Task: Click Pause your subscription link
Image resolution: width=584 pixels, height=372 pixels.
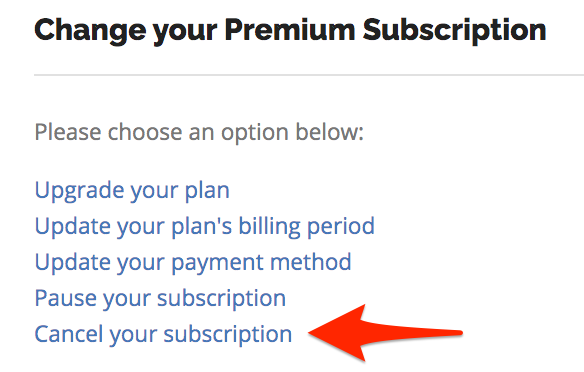Action: pos(160,299)
